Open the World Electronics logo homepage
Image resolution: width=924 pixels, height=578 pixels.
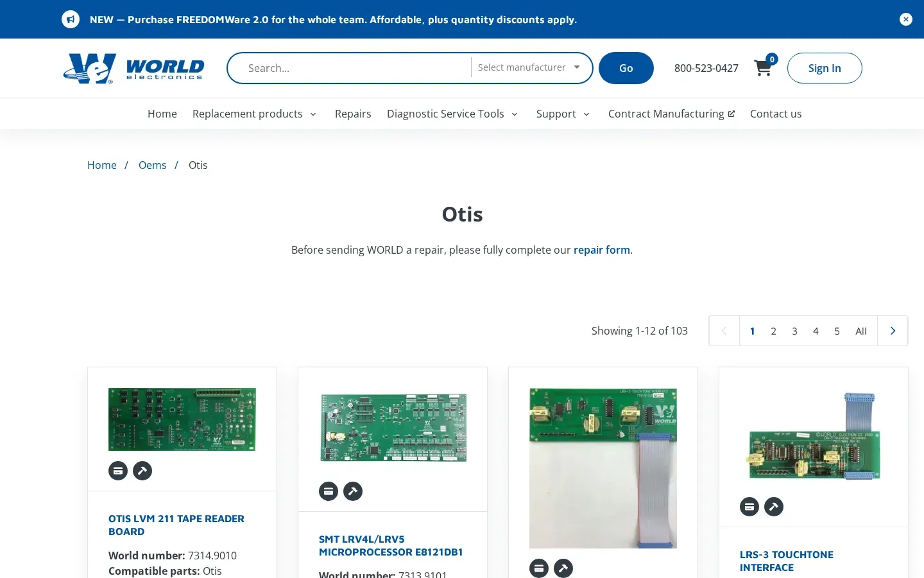click(x=133, y=68)
